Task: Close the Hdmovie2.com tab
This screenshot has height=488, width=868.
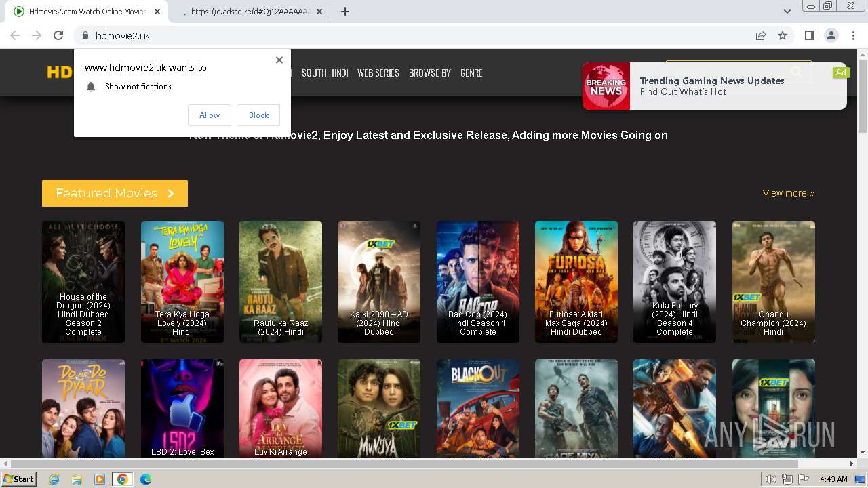Action: [157, 12]
